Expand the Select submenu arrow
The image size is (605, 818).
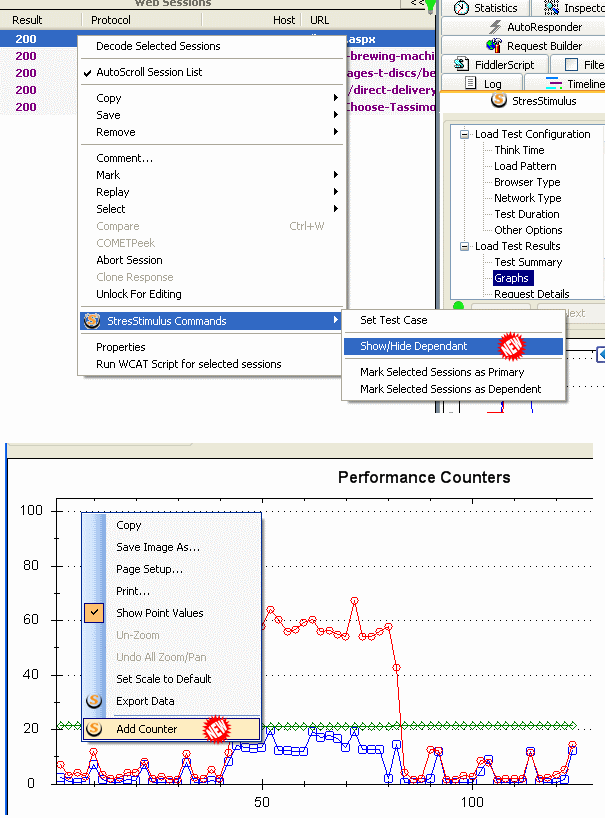pyautogui.click(x=336, y=208)
